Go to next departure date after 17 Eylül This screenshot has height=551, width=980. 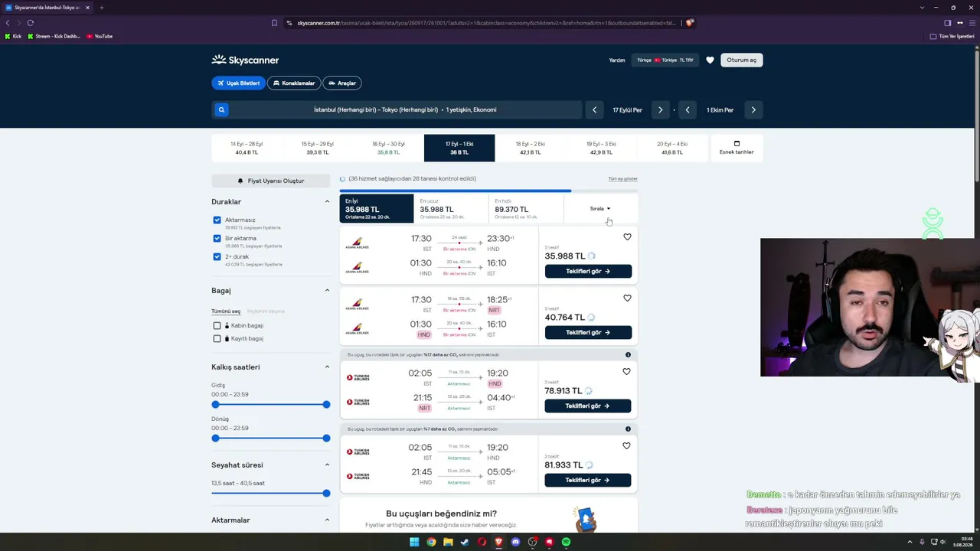(x=660, y=110)
